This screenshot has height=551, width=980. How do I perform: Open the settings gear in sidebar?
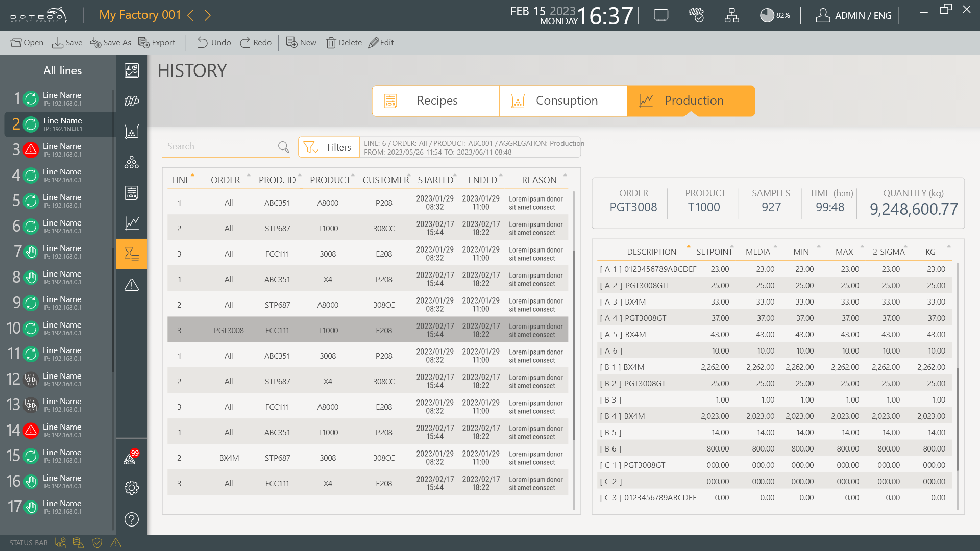pos(132,488)
